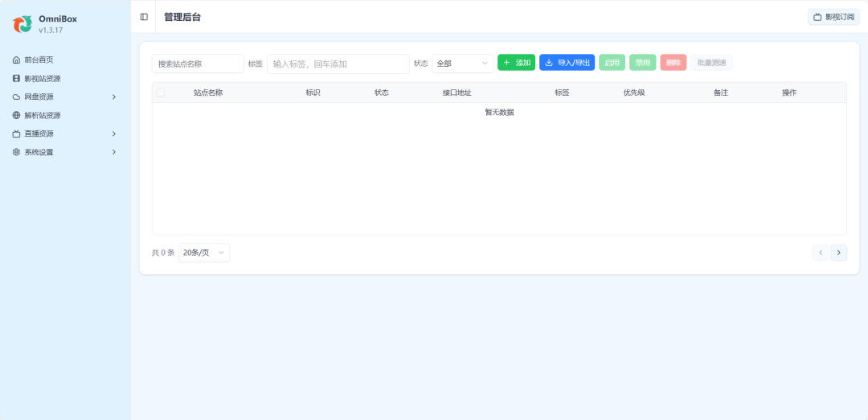Open 影视订阅 in the top right
The height and width of the screenshot is (420, 868).
[x=833, y=17]
